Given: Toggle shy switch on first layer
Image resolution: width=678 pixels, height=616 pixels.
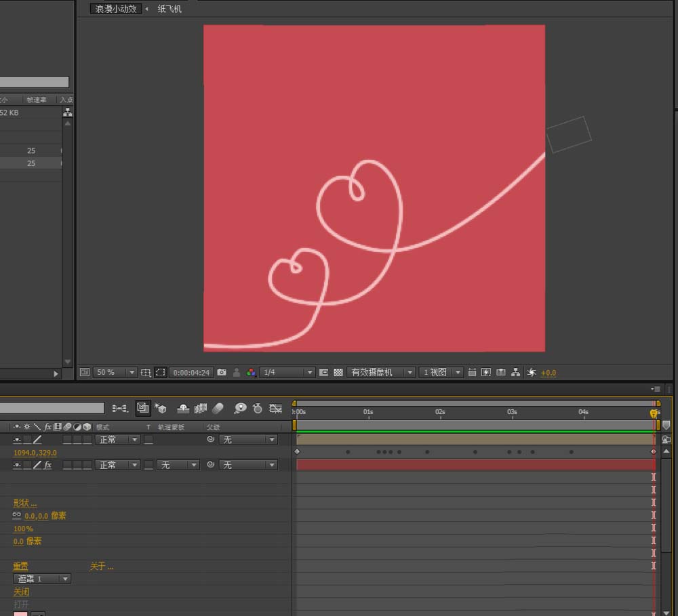Looking at the screenshot, I should [17, 440].
